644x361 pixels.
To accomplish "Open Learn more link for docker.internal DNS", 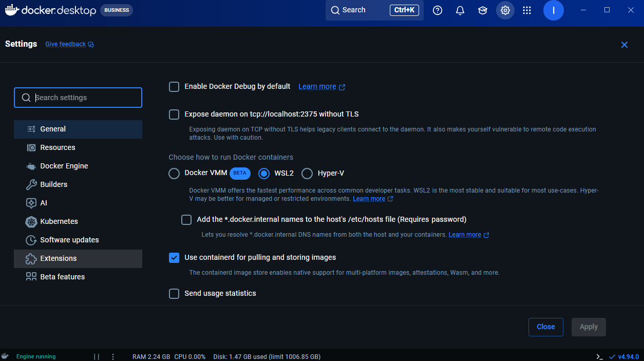I will point(465,235).
